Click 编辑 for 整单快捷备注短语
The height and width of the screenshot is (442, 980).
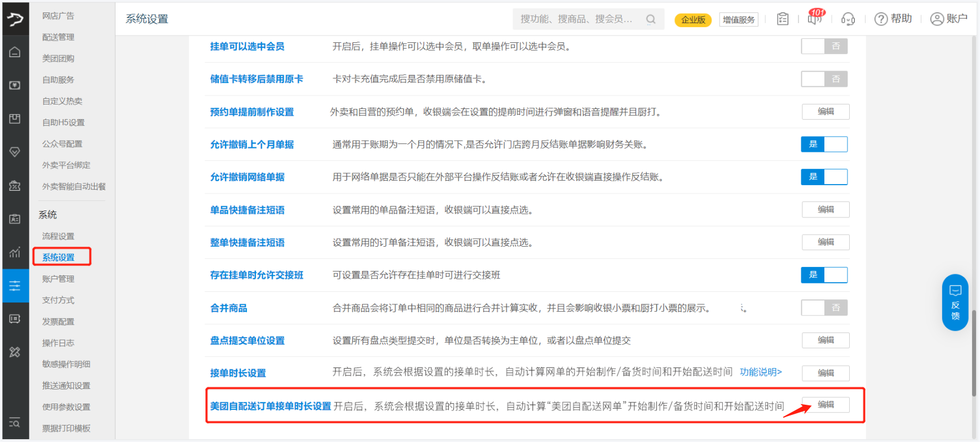point(826,242)
